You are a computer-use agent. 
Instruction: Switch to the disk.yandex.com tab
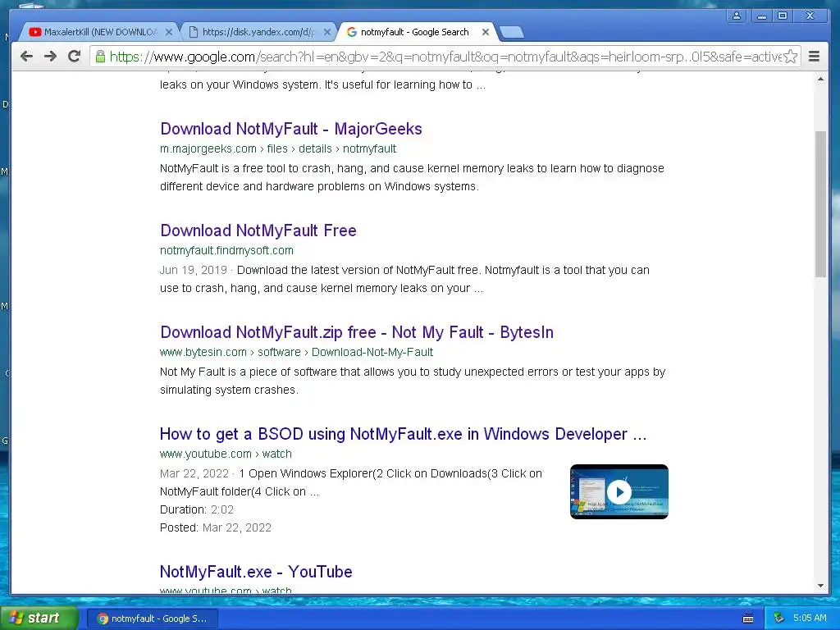click(258, 32)
